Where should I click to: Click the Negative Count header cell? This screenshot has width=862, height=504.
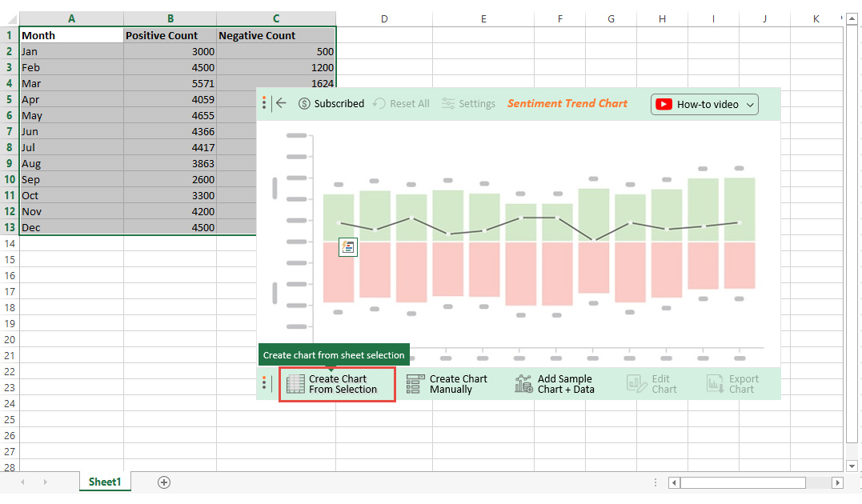276,35
